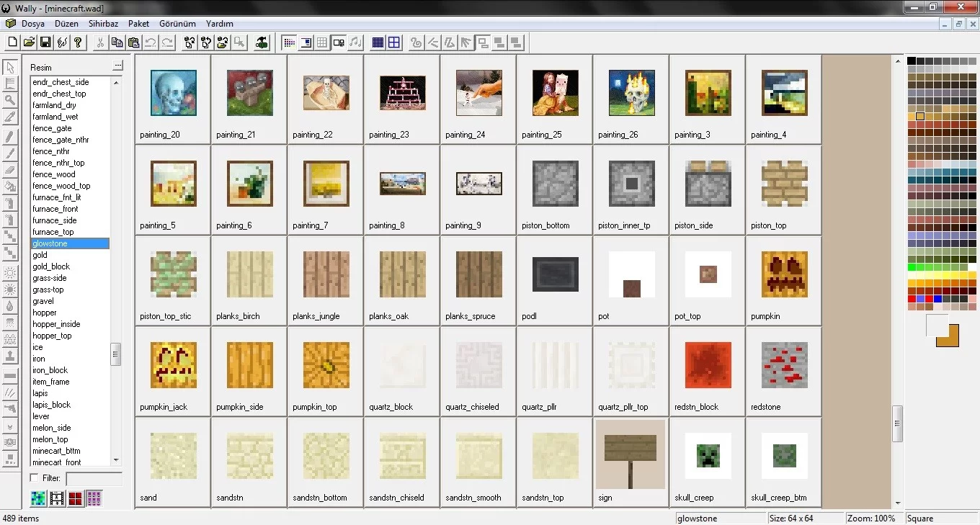Save the WAD with the floppy disk icon
The image size is (980, 525).
coord(45,42)
